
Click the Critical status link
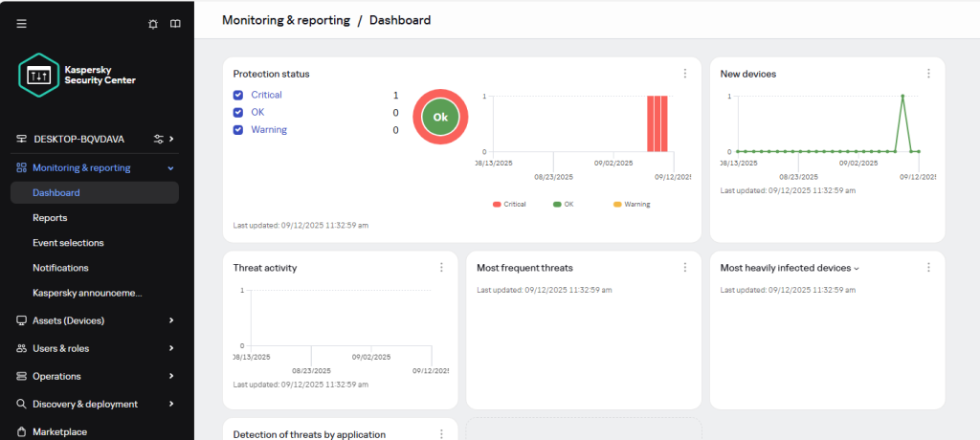(x=266, y=95)
